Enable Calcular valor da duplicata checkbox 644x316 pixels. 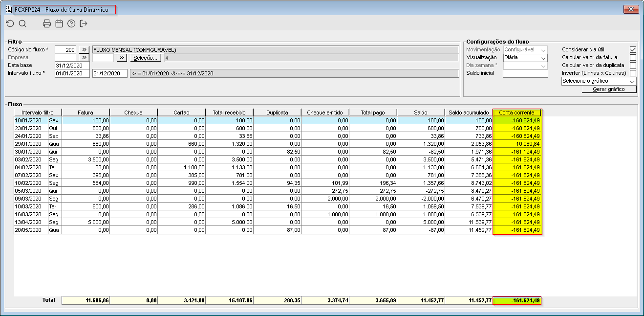(633, 65)
